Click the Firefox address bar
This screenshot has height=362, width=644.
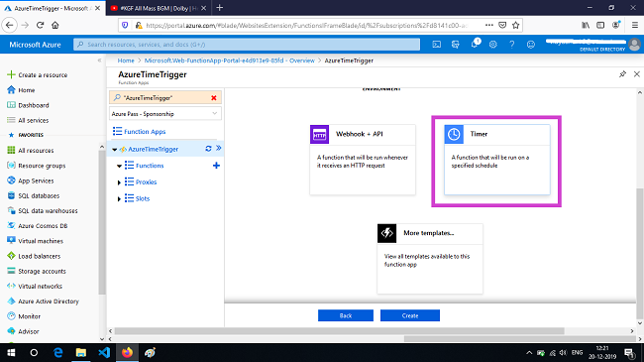click(x=306, y=25)
